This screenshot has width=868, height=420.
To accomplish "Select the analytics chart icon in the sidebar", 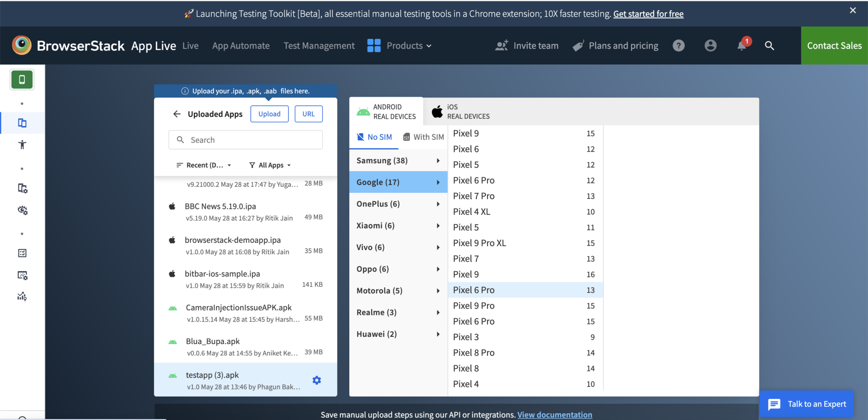I will (22, 297).
